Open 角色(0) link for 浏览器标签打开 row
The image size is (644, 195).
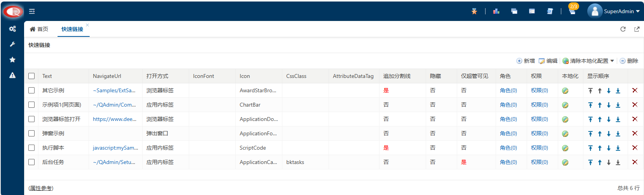tap(508, 119)
